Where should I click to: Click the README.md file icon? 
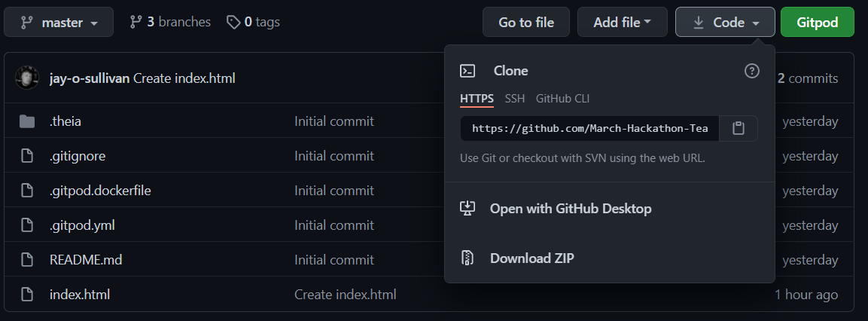tap(27, 260)
